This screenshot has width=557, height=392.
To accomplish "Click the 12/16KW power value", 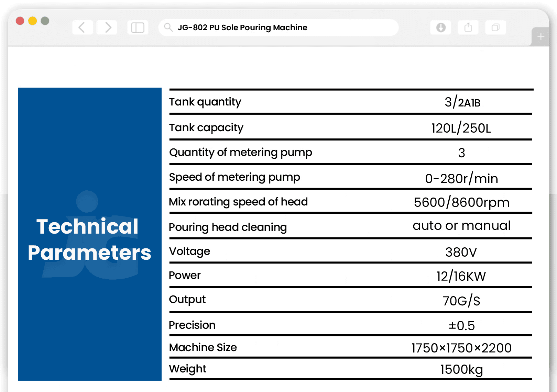I will 461,276.
